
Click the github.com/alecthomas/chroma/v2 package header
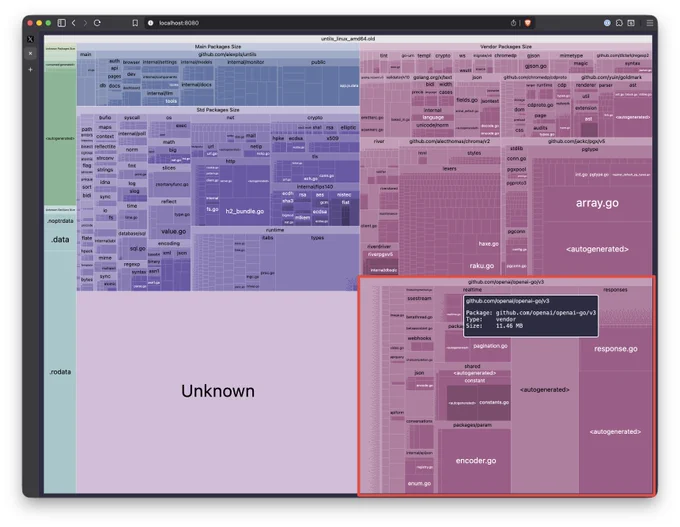pos(450,141)
